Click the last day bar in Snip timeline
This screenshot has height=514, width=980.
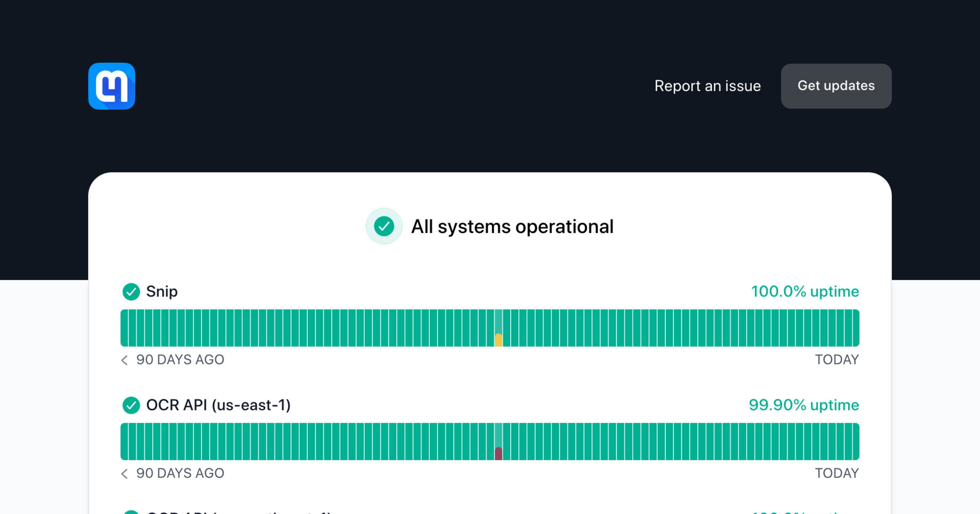(x=855, y=328)
